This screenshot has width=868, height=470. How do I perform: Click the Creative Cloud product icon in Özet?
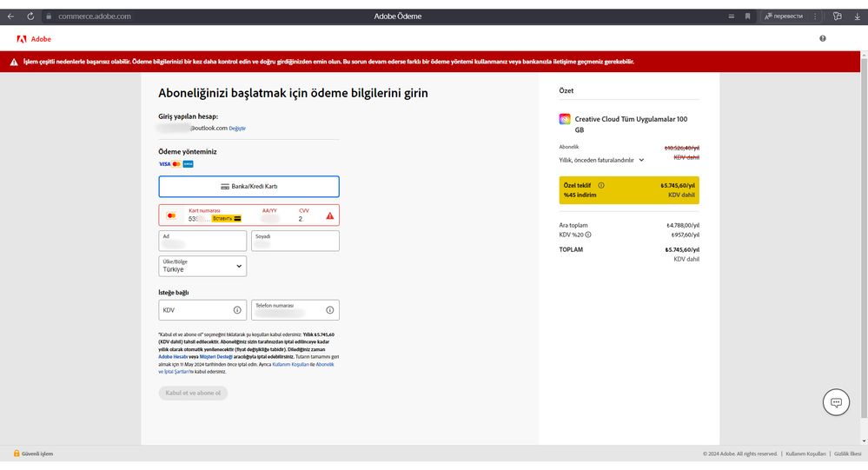click(x=565, y=119)
